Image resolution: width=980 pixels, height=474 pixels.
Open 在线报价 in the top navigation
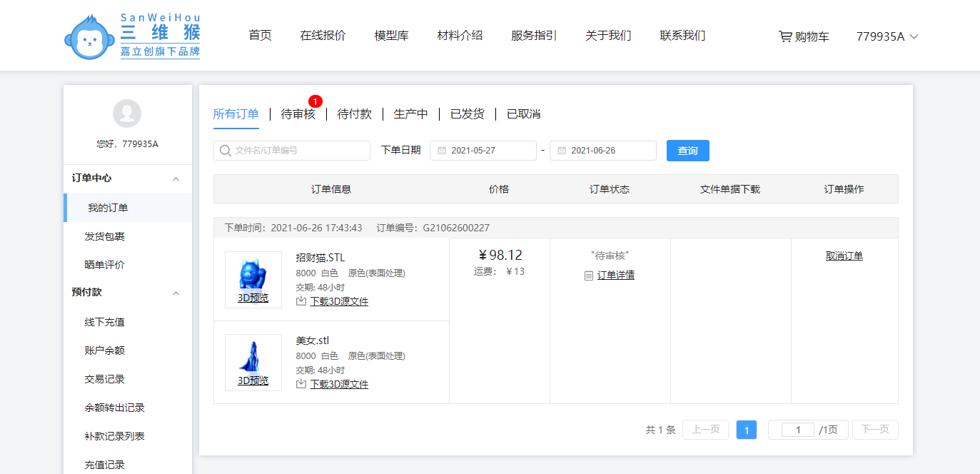[323, 36]
